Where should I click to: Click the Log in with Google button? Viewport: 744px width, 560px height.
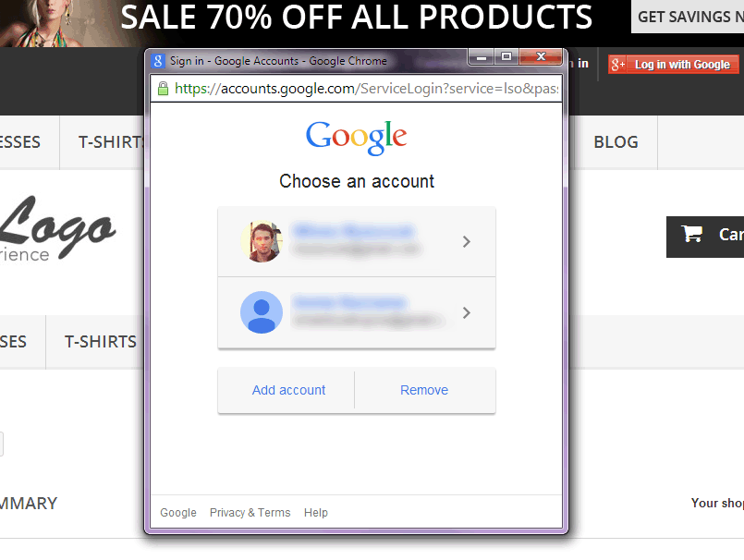(674, 65)
